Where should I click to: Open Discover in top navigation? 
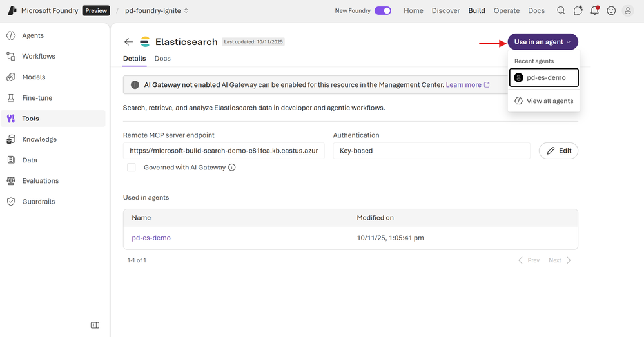pyautogui.click(x=445, y=11)
